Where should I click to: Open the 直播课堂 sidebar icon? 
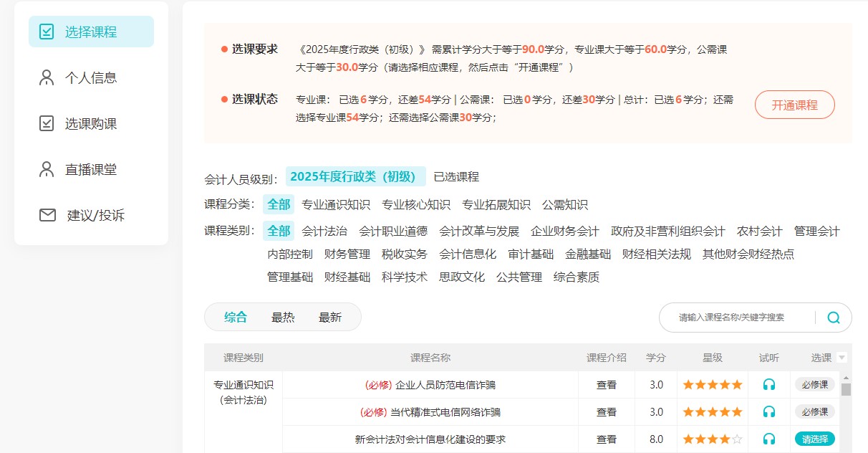(47, 169)
